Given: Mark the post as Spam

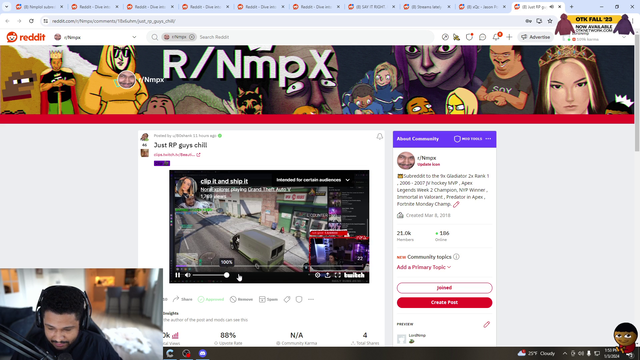Looking at the screenshot, I should 268,299.
